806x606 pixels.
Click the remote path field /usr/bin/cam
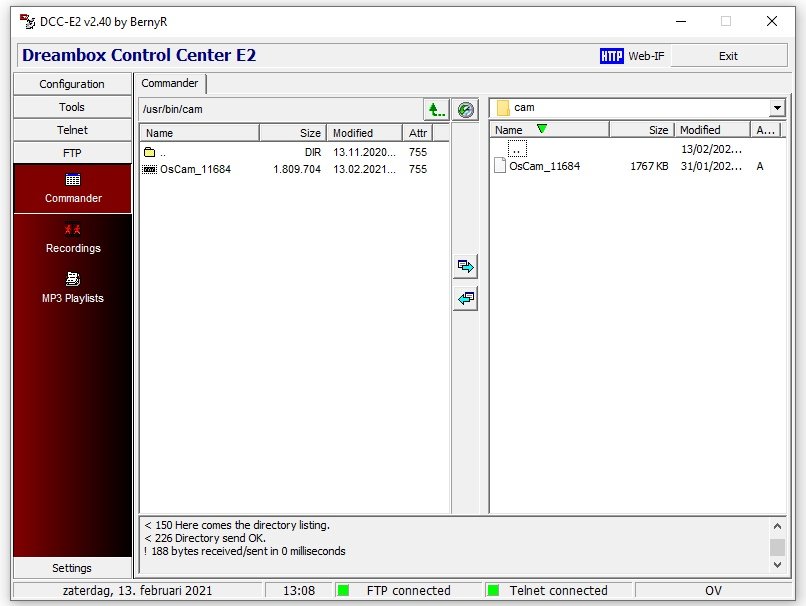tap(280, 109)
